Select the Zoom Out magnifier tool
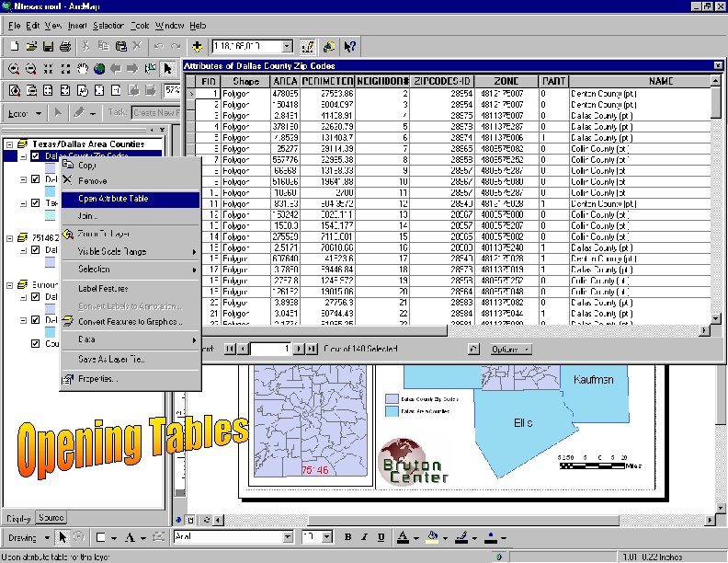Screen dimensions: 728x563 (x=30, y=69)
